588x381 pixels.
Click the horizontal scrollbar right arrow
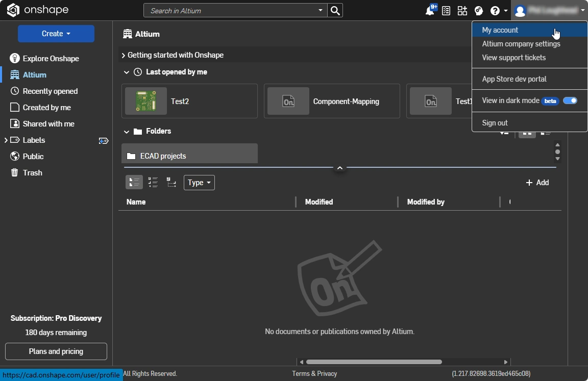pos(505,362)
